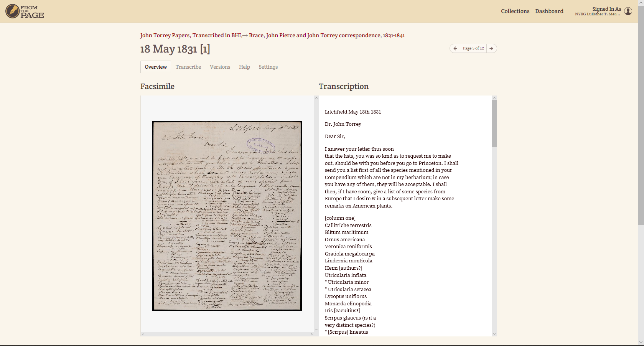Image resolution: width=644 pixels, height=346 pixels.
Task: Go to next page arrow
Action: pos(491,48)
